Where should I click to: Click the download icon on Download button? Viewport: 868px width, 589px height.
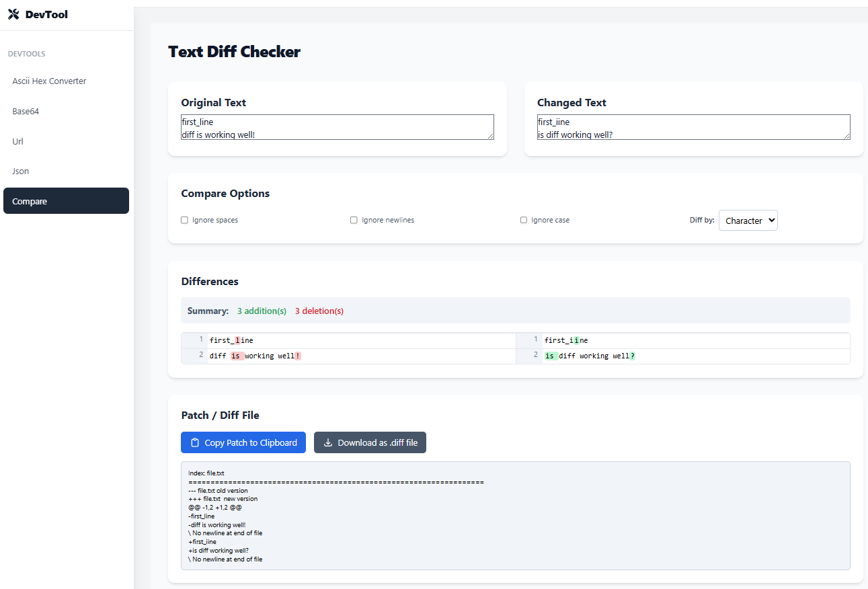click(328, 442)
